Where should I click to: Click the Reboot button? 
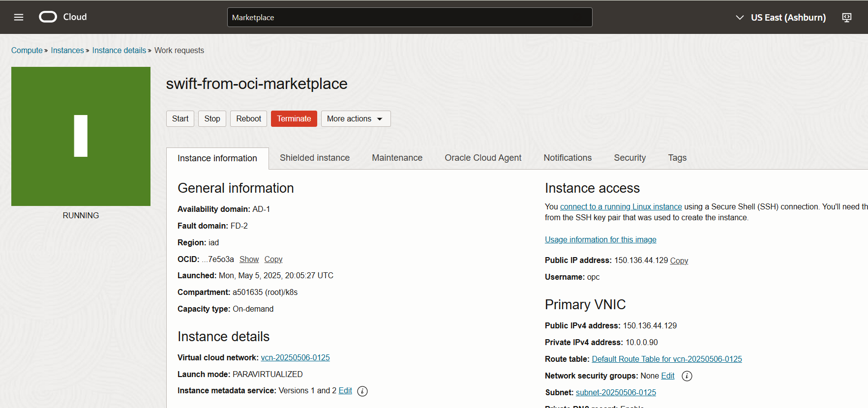click(x=248, y=118)
